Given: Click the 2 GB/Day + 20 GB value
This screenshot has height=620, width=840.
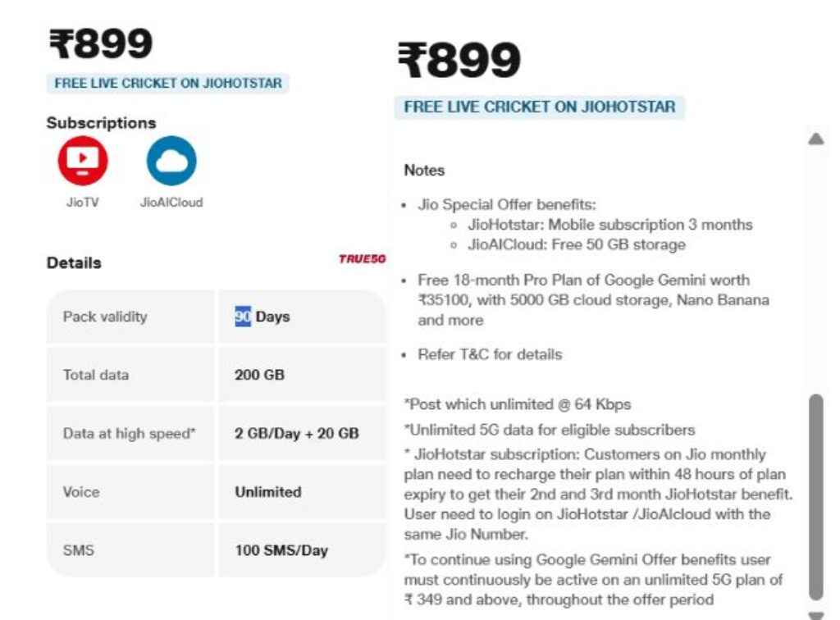Looking at the screenshot, I should (296, 433).
